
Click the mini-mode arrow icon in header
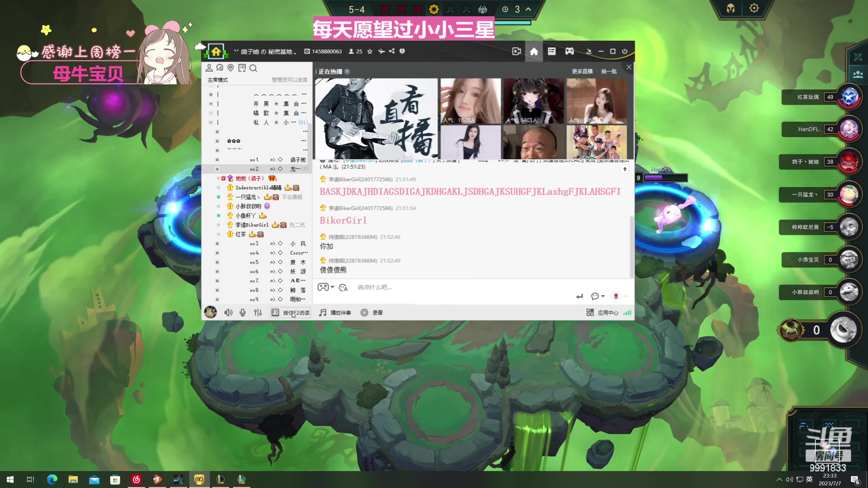pyautogui.click(x=589, y=51)
